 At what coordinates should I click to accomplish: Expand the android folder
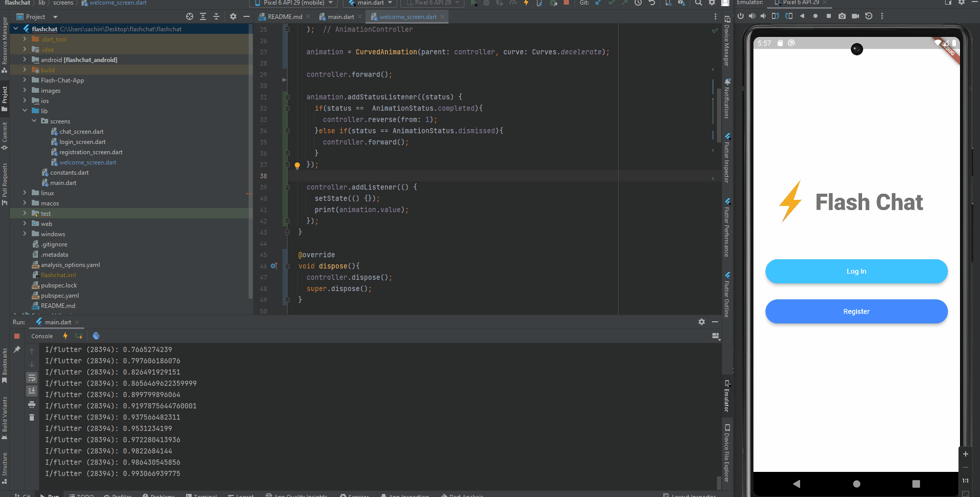[24, 59]
